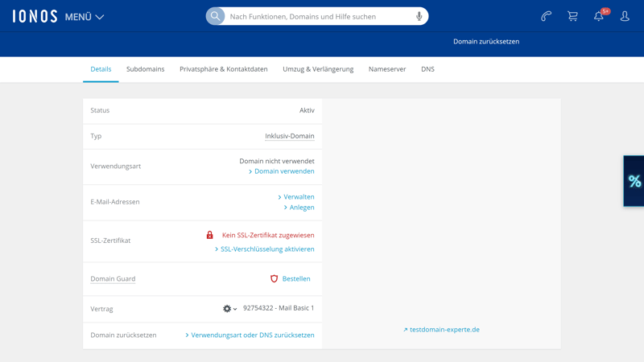This screenshot has width=644, height=362.
Task: Click the red Domain Guard shield icon
Action: click(x=274, y=279)
